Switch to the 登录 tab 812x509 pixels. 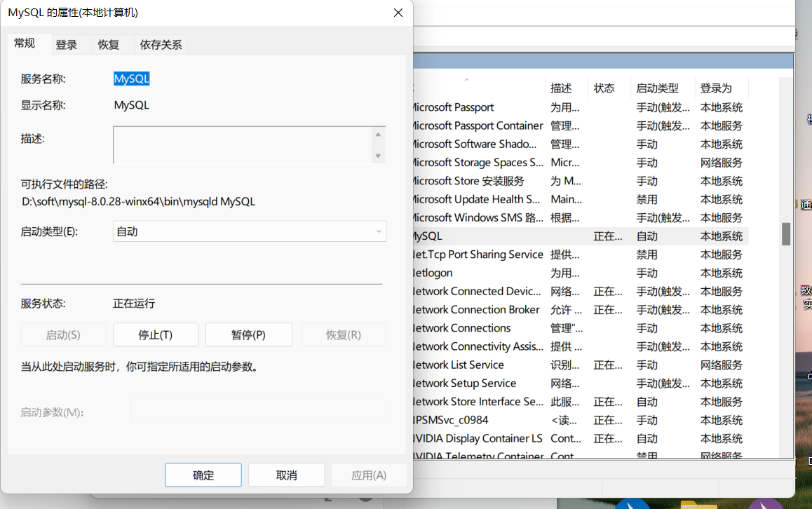67,45
